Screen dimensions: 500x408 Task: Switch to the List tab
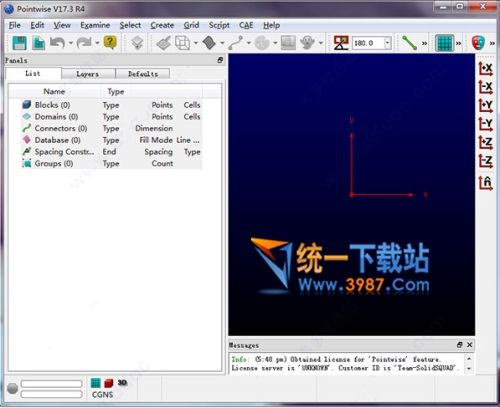pyautogui.click(x=33, y=73)
